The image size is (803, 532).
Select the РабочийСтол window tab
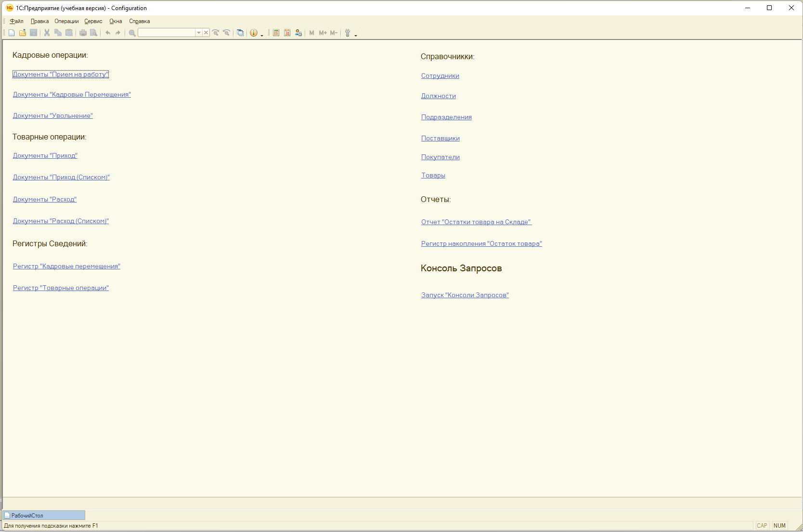(x=44, y=515)
